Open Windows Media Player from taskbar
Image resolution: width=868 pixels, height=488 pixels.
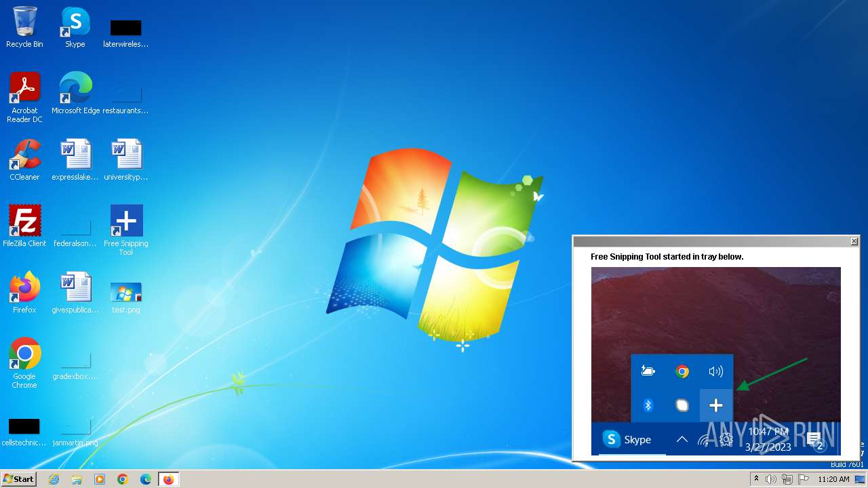point(100,479)
